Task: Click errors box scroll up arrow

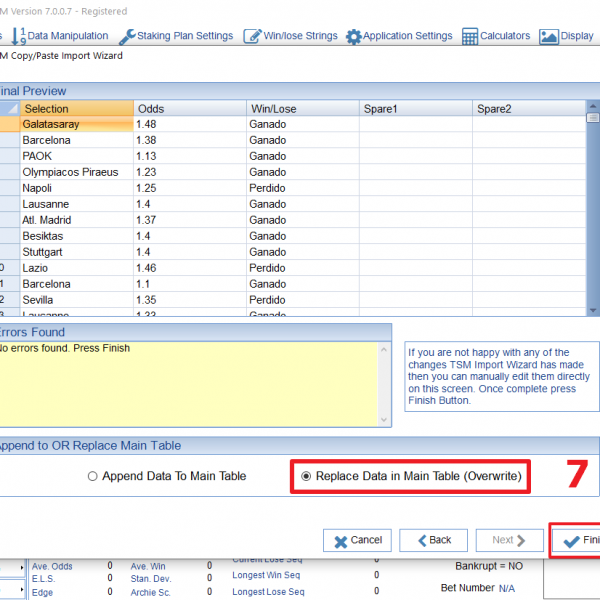Action: [384, 350]
